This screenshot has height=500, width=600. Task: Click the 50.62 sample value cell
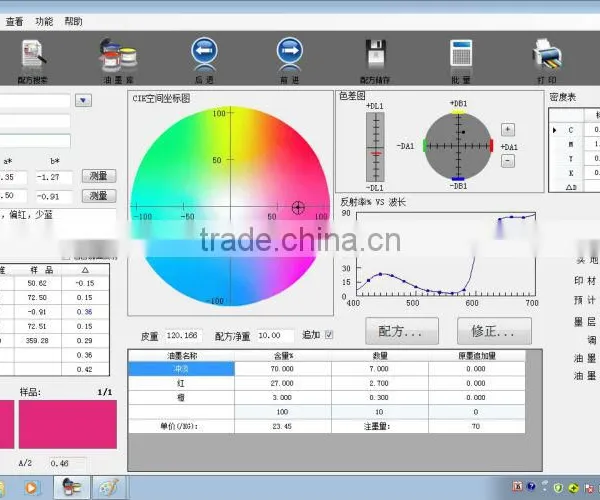[38, 283]
